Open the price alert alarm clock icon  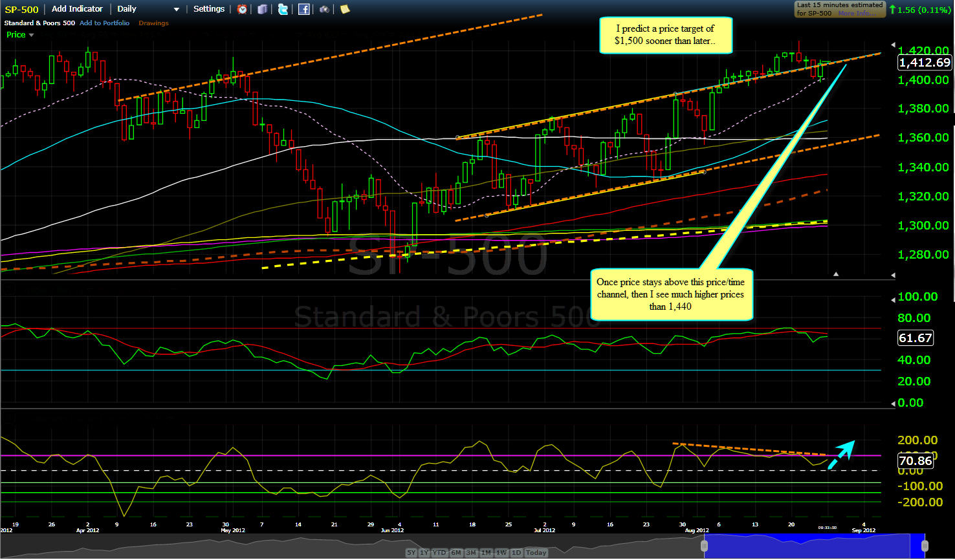point(242,9)
